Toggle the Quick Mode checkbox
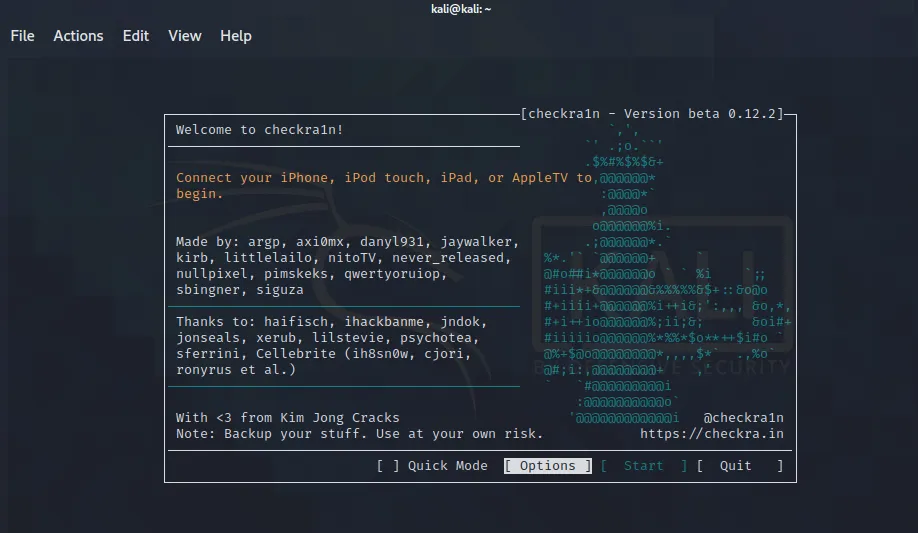The image size is (918, 533). click(x=388, y=466)
